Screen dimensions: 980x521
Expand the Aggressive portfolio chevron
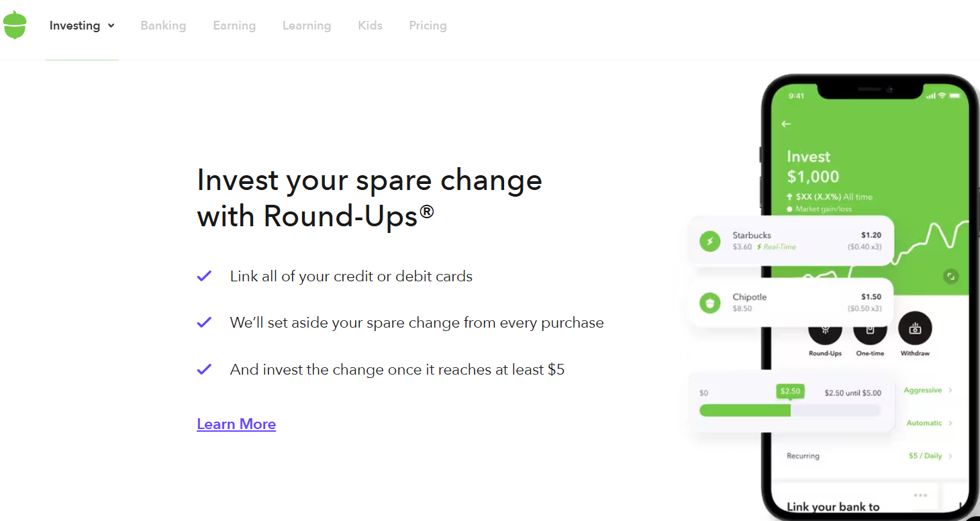(950, 390)
